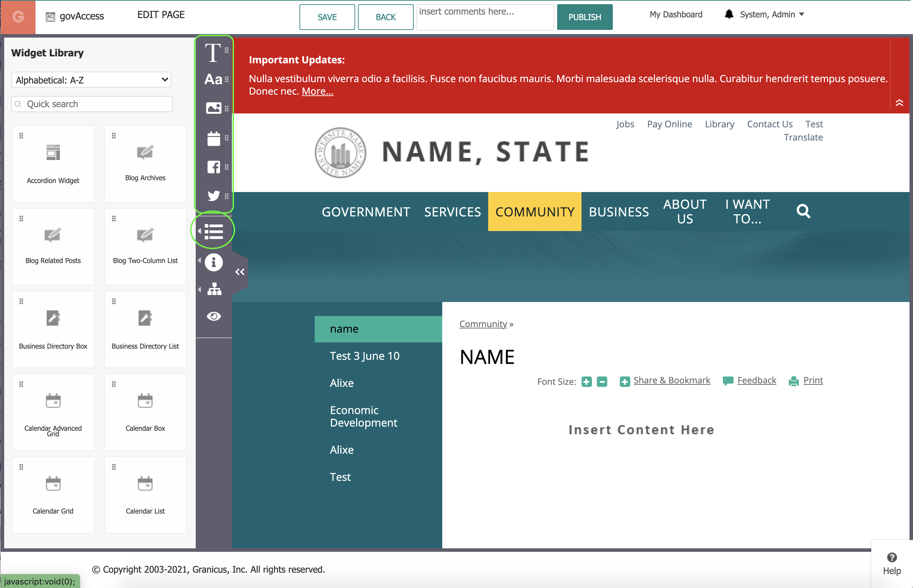The width and height of the screenshot is (913, 588).
Task: Expand the info tool's side arrow
Action: coord(200,260)
